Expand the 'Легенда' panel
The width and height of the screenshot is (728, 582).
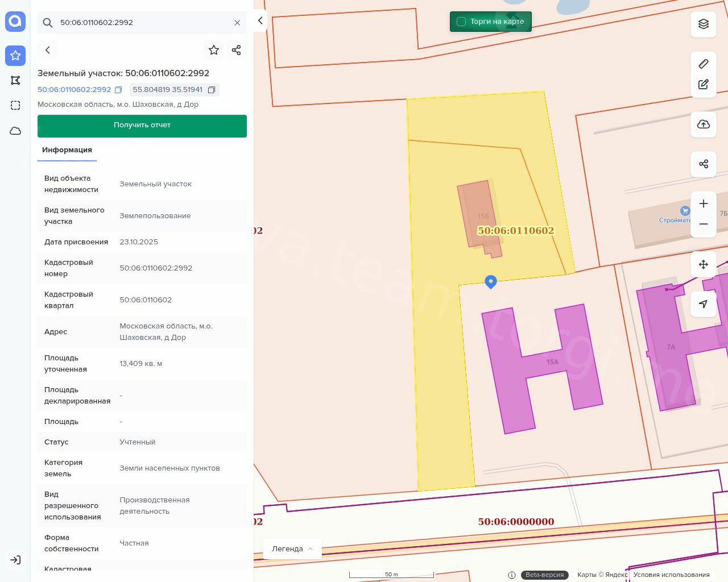coord(292,548)
